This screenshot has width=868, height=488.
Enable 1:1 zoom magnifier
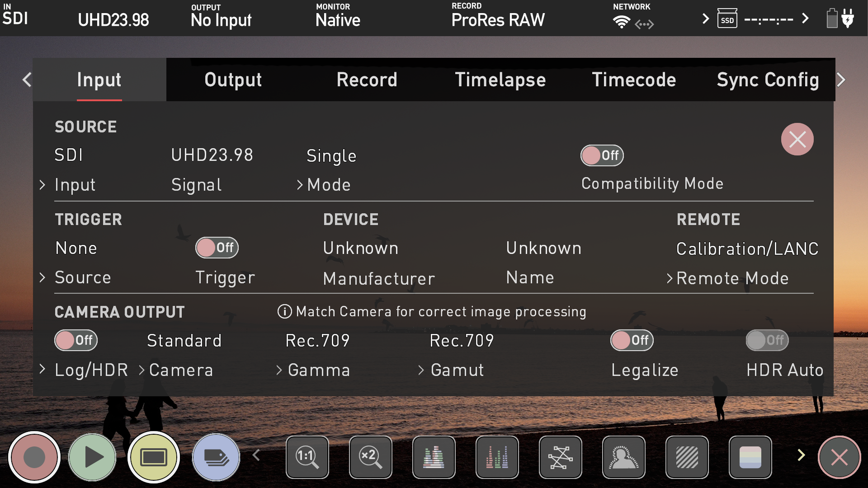[307, 457]
